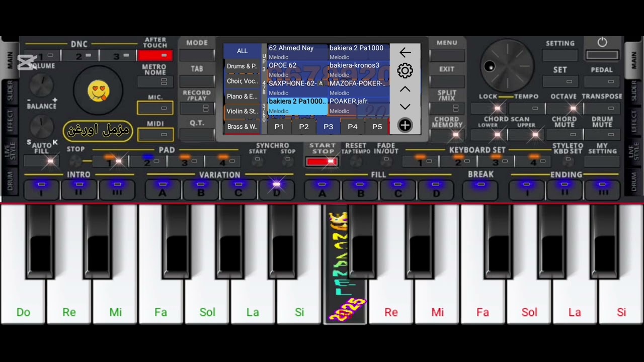The image size is (644, 362).
Task: Toggle the Metronome button
Action: (x=155, y=81)
